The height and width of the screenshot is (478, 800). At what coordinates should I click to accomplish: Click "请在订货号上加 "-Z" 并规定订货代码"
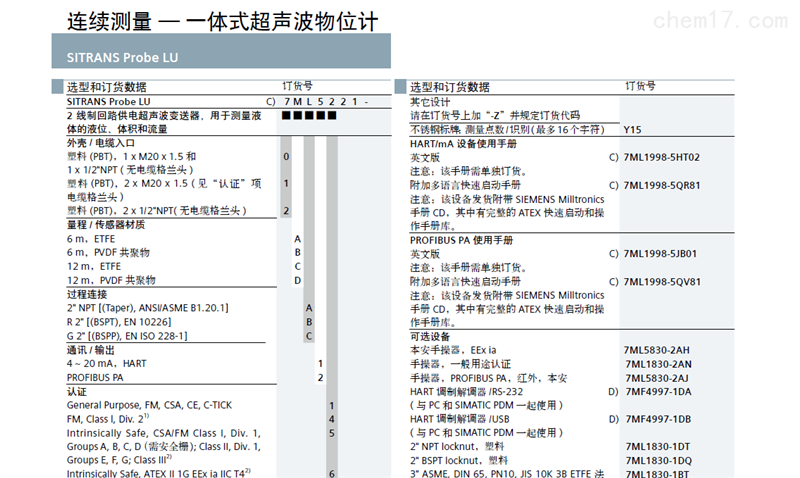coord(495,115)
